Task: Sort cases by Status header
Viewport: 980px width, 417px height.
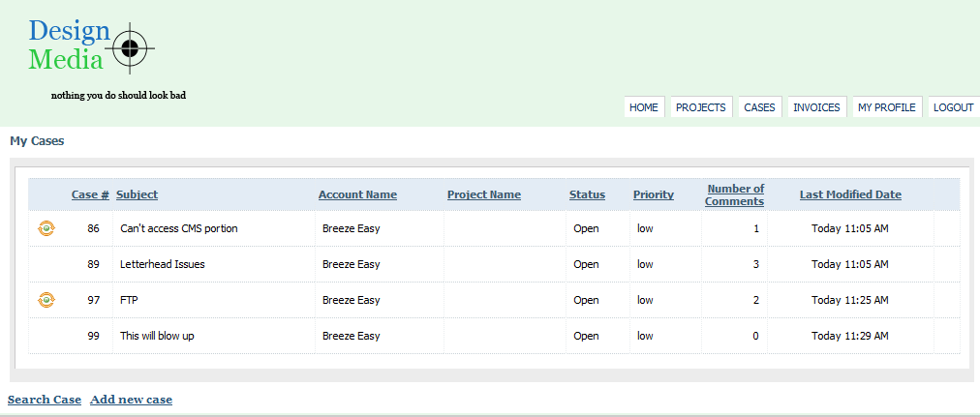Action: (x=587, y=194)
